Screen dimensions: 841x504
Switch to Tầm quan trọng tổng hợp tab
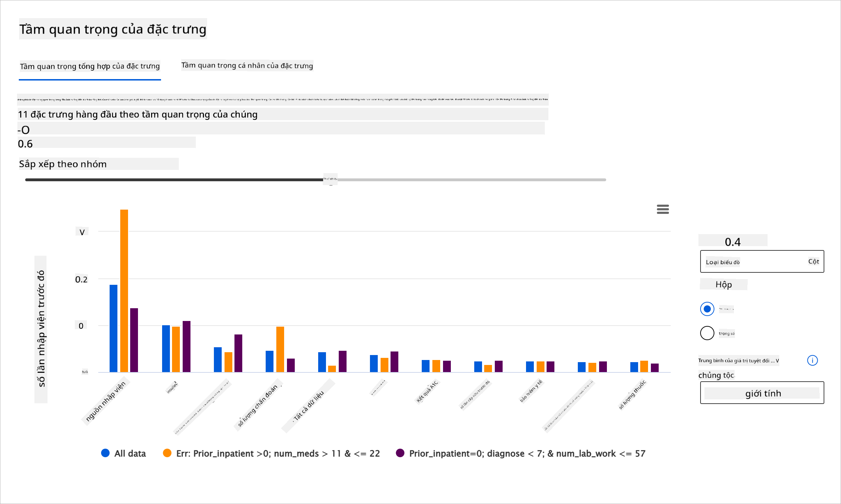coord(90,66)
